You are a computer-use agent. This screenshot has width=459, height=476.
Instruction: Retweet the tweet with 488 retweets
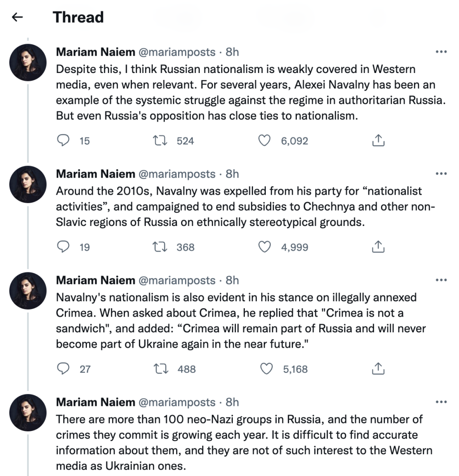pyautogui.click(x=161, y=369)
